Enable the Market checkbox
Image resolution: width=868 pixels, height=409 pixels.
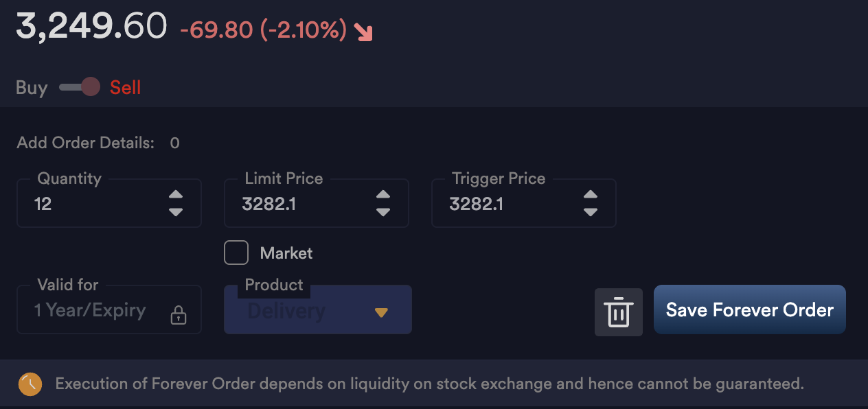(x=236, y=253)
